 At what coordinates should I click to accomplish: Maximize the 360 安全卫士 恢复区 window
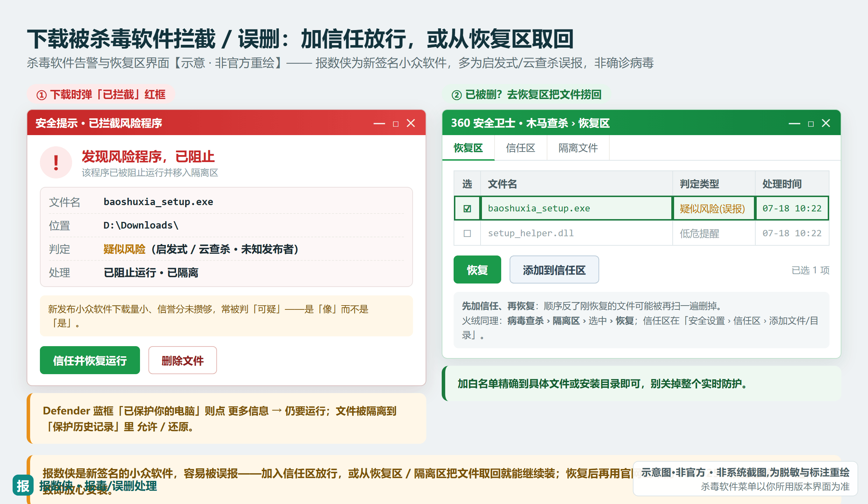[x=811, y=124]
